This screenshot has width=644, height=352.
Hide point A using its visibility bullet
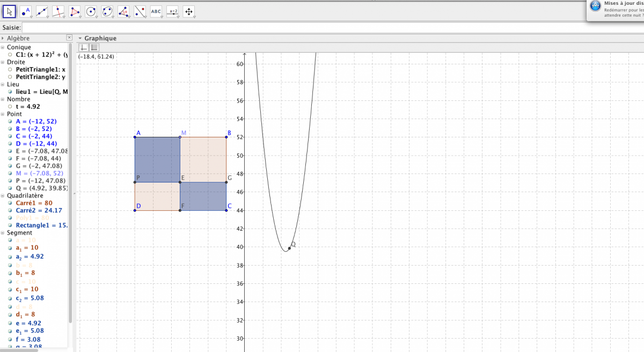[10, 122]
